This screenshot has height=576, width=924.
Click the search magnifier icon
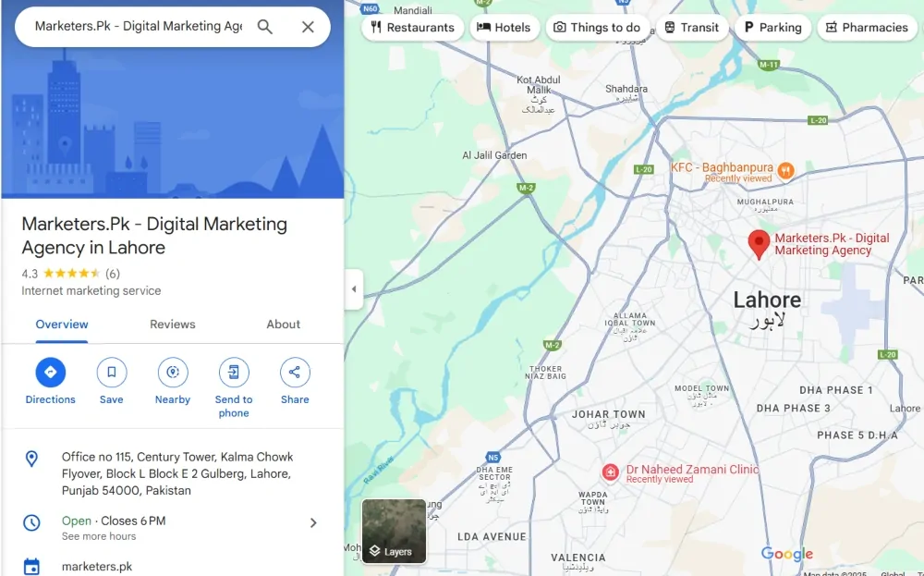coord(265,28)
